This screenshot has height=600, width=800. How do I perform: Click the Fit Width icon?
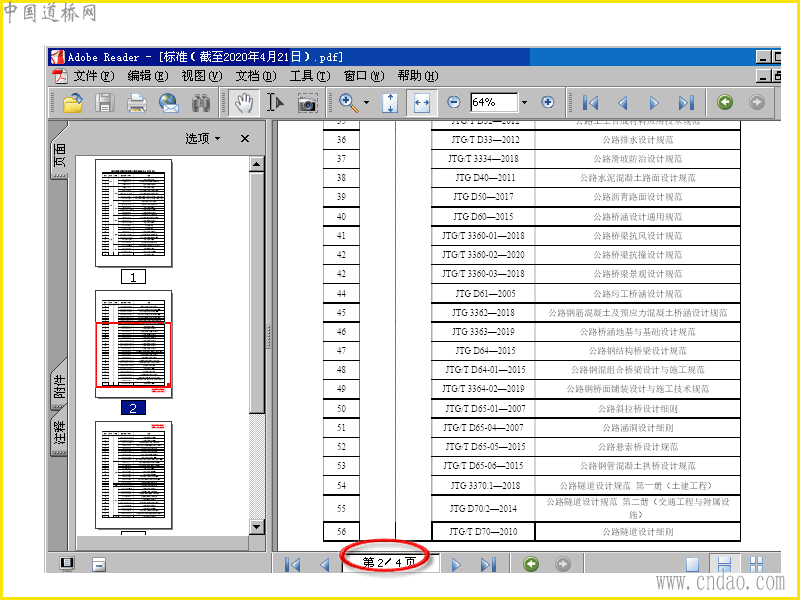422,103
